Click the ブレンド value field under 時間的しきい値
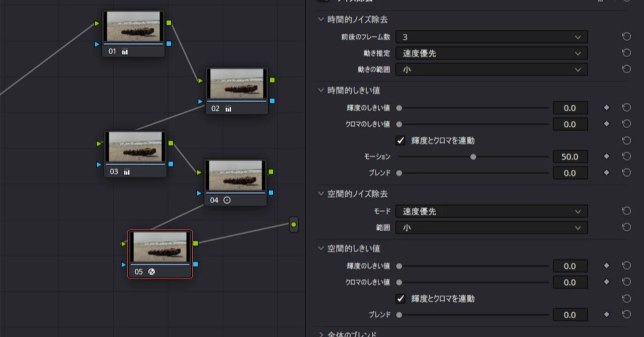644x337 pixels. coord(570,173)
